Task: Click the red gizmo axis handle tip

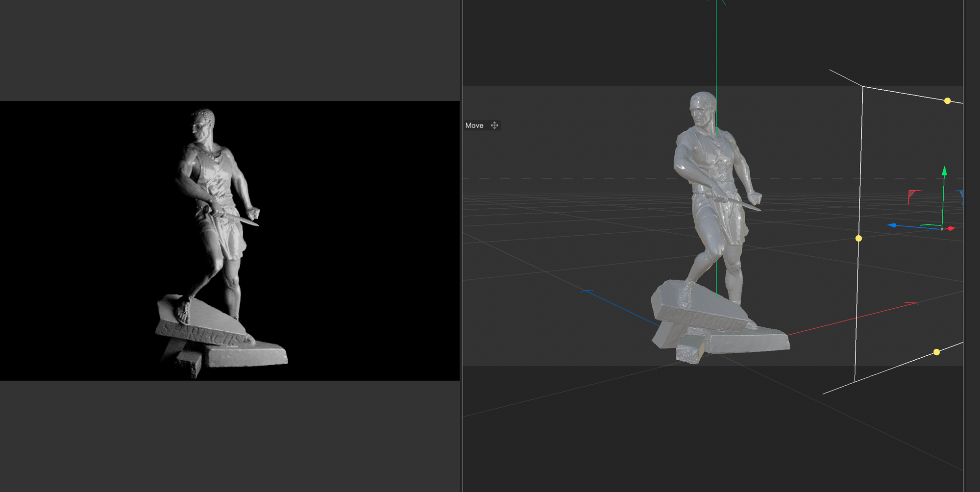Action: point(951,228)
